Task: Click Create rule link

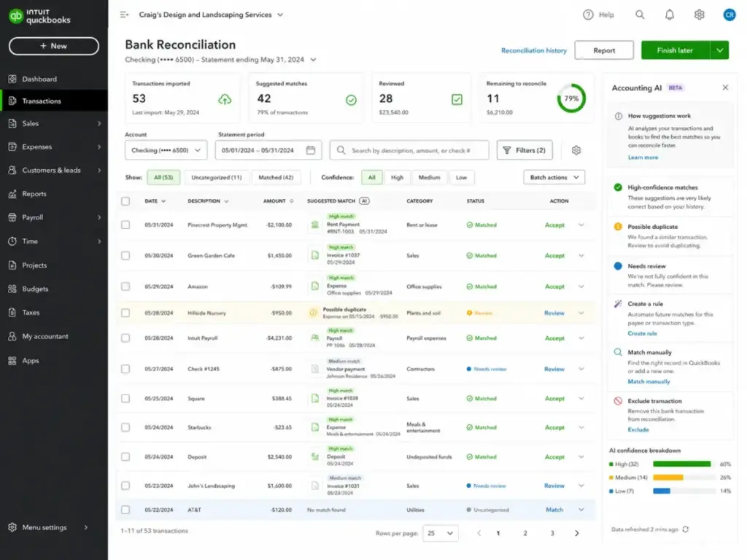Action: [x=642, y=333]
